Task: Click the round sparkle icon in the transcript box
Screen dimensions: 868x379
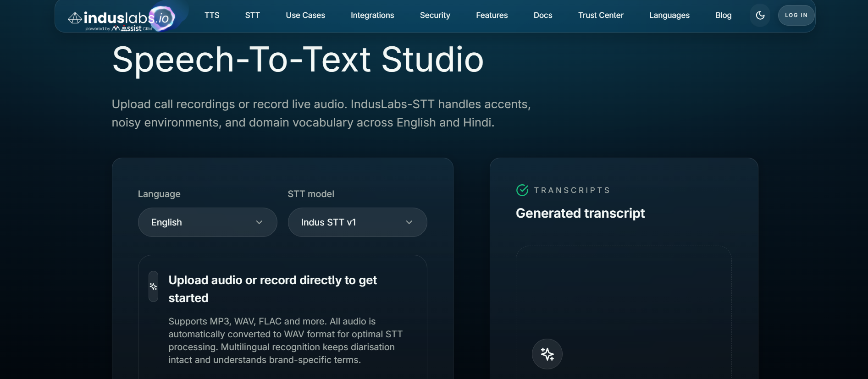Action: point(547,354)
